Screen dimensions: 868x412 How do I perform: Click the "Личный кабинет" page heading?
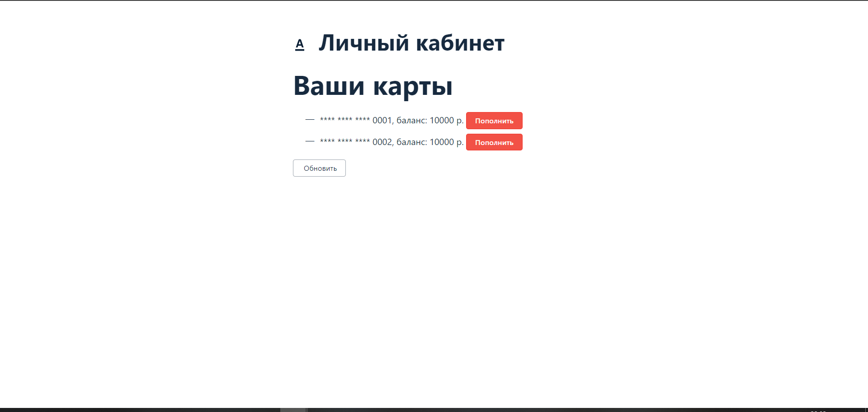click(411, 42)
